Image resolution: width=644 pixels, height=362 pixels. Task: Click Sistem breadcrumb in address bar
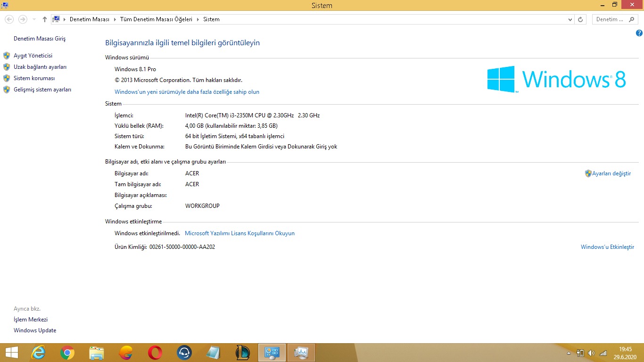coord(211,19)
